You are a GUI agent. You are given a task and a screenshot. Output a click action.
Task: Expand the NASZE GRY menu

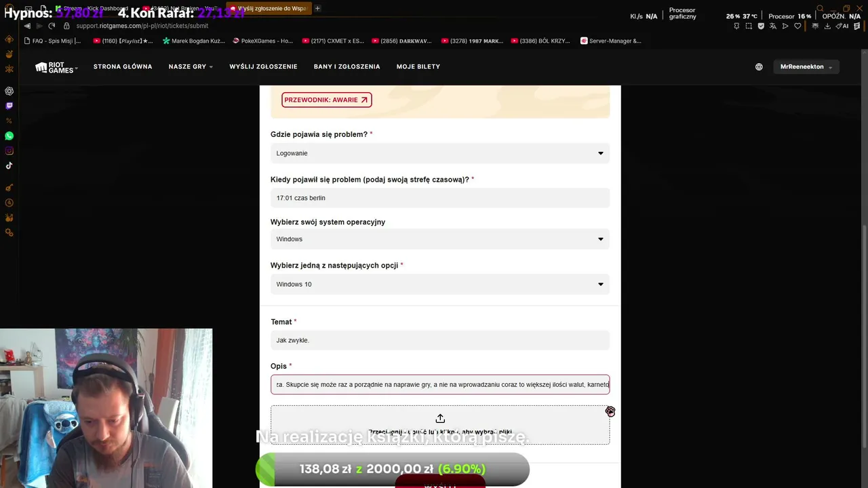(191, 67)
